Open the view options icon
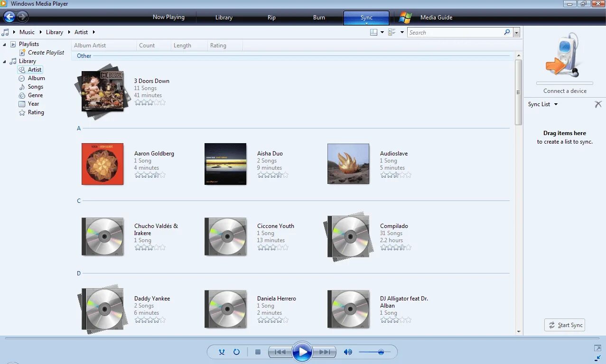The width and height of the screenshot is (606, 364). [392, 32]
